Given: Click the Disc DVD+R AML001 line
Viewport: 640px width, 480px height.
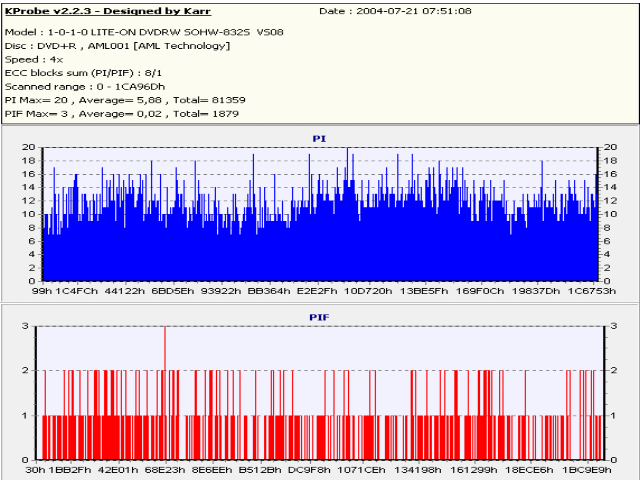Looking at the screenshot, I should point(118,46).
